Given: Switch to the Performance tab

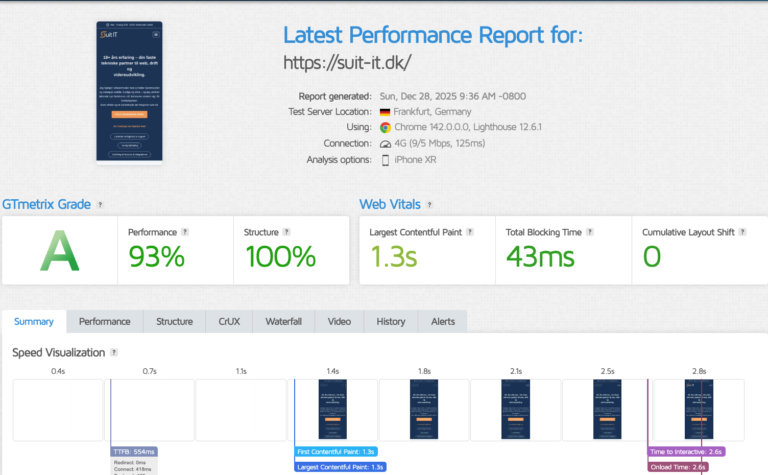Looking at the screenshot, I should coord(104,321).
